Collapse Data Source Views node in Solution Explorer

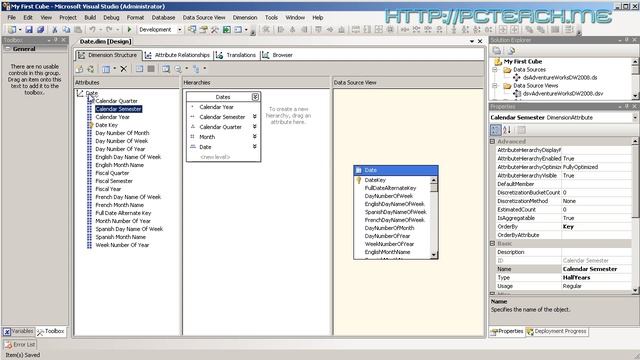(x=495, y=86)
